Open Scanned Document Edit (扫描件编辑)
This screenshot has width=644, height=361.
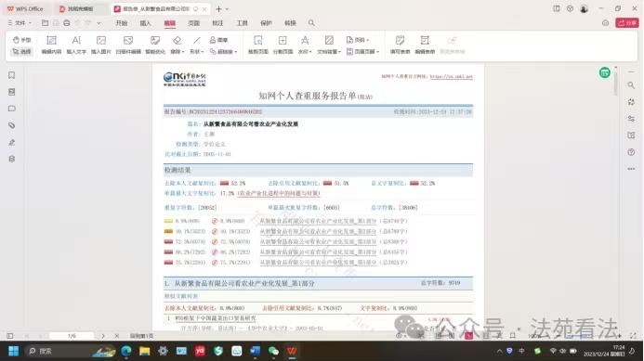128,45
